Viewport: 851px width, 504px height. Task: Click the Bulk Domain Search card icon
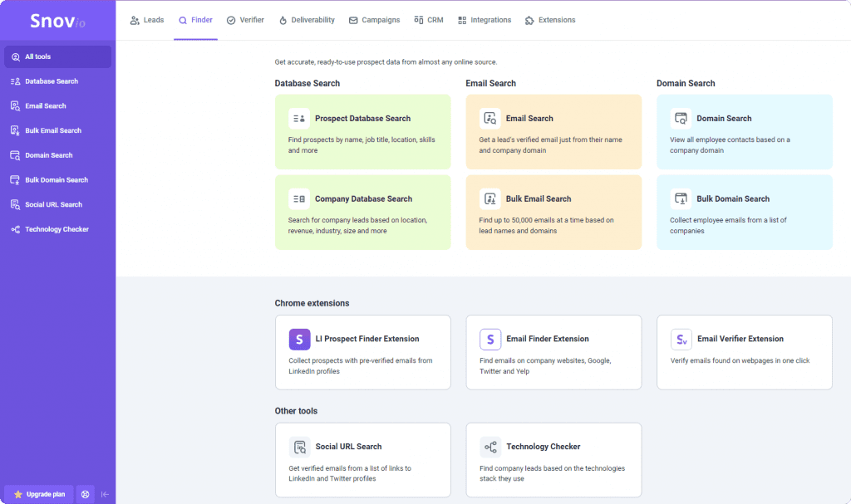681,198
